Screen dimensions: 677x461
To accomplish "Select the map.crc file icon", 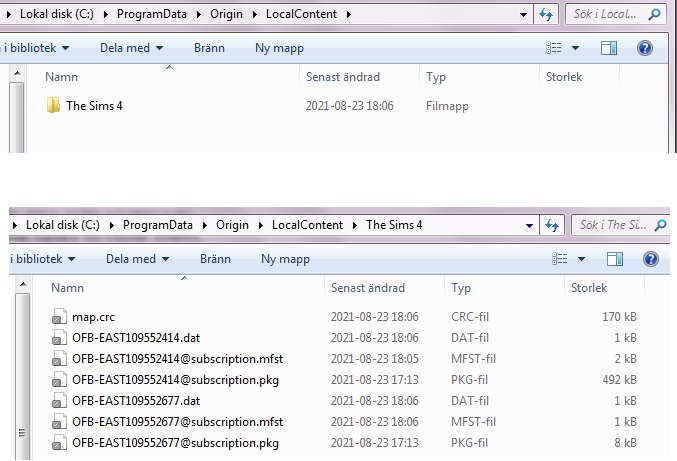I will (x=59, y=317).
